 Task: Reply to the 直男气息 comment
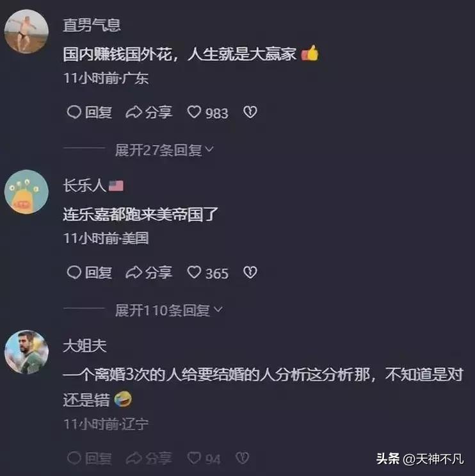point(89,112)
